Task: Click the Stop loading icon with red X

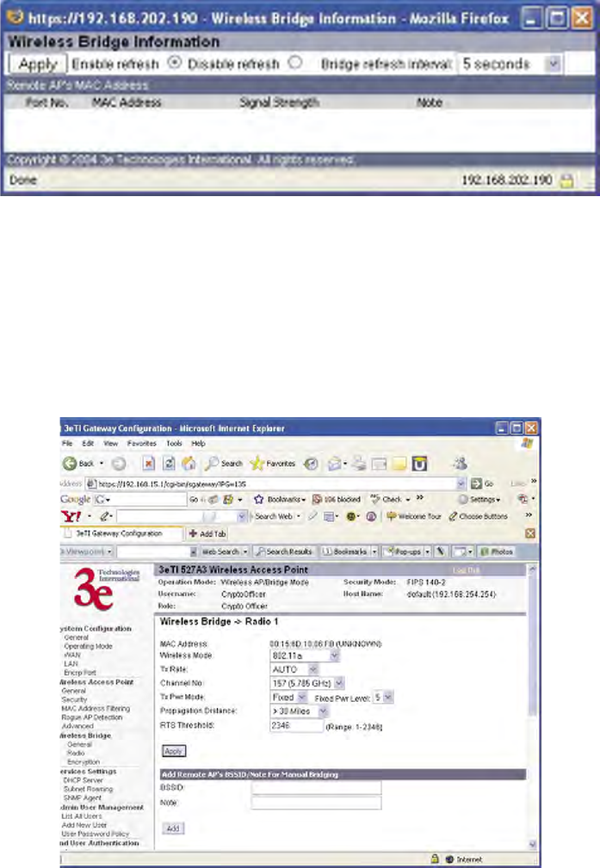Action: tap(148, 464)
